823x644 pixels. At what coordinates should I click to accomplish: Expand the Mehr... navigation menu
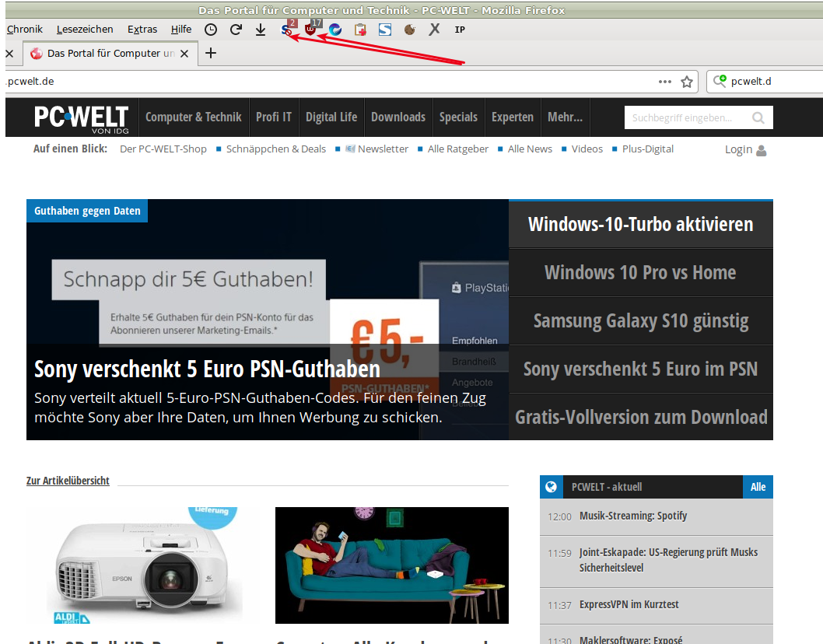click(x=565, y=117)
